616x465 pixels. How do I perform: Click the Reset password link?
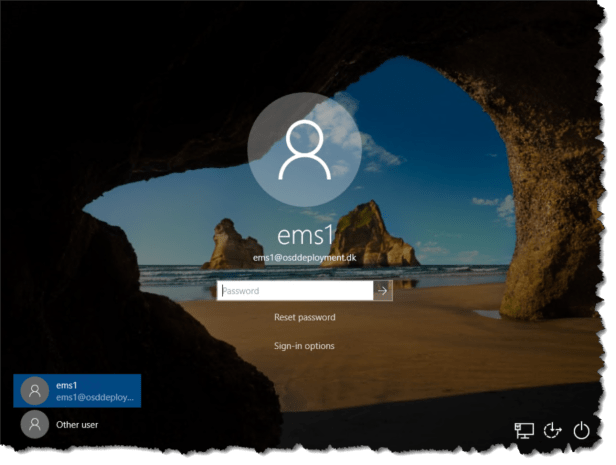[305, 317]
